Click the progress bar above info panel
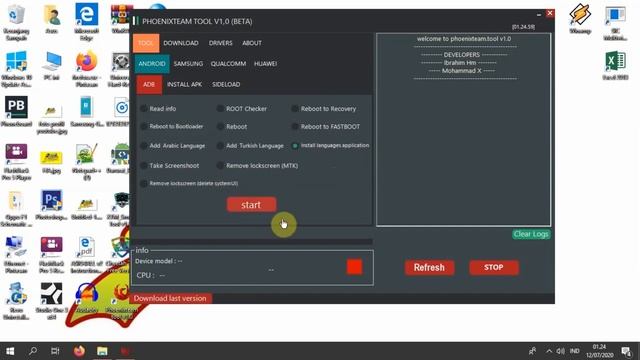This screenshot has height=360, width=640. pos(252,242)
